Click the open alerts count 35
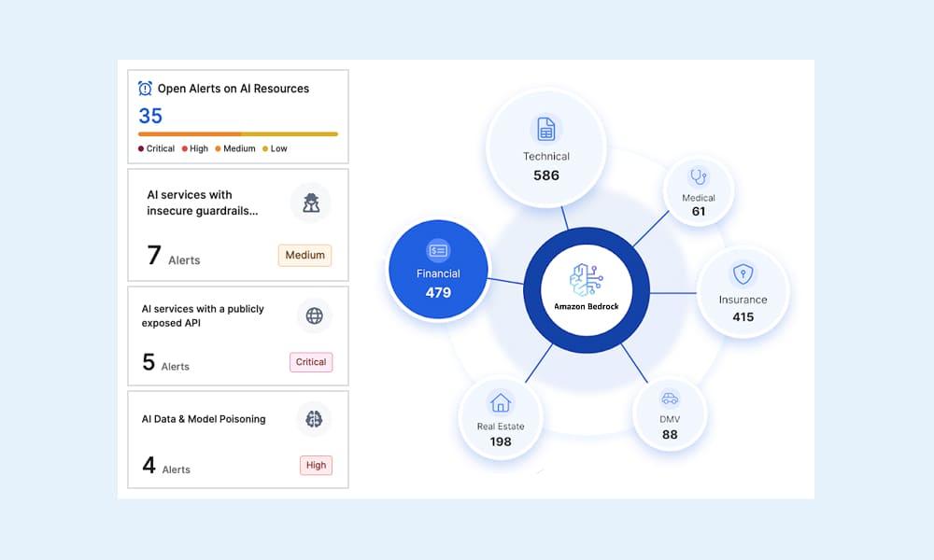Viewport: 934px width, 560px height. 150,116
